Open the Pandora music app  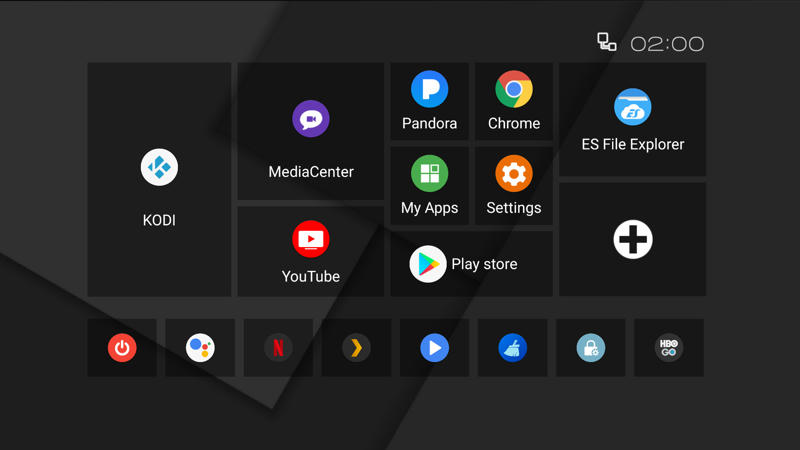[429, 102]
